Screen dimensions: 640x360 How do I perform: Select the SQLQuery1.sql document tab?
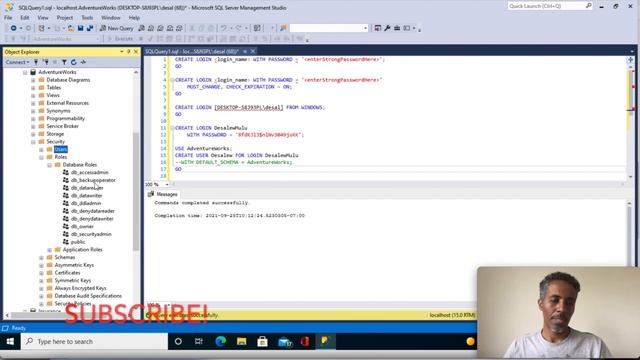point(192,51)
